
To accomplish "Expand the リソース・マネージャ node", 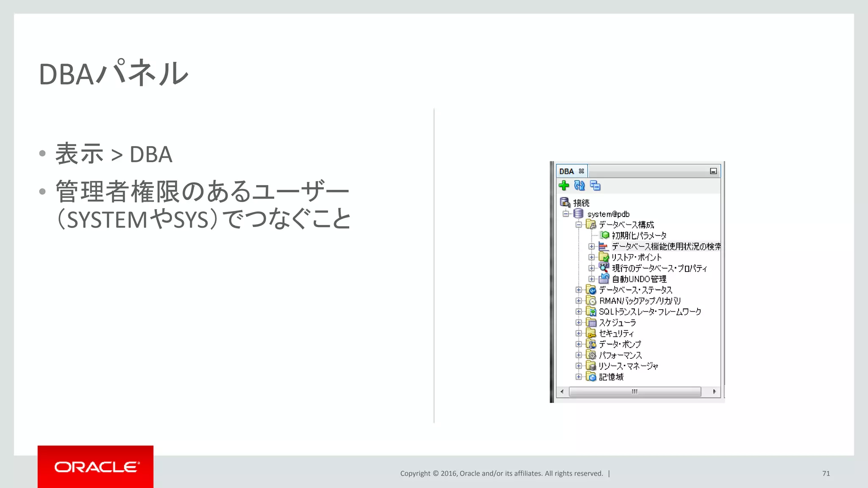I will tap(579, 366).
